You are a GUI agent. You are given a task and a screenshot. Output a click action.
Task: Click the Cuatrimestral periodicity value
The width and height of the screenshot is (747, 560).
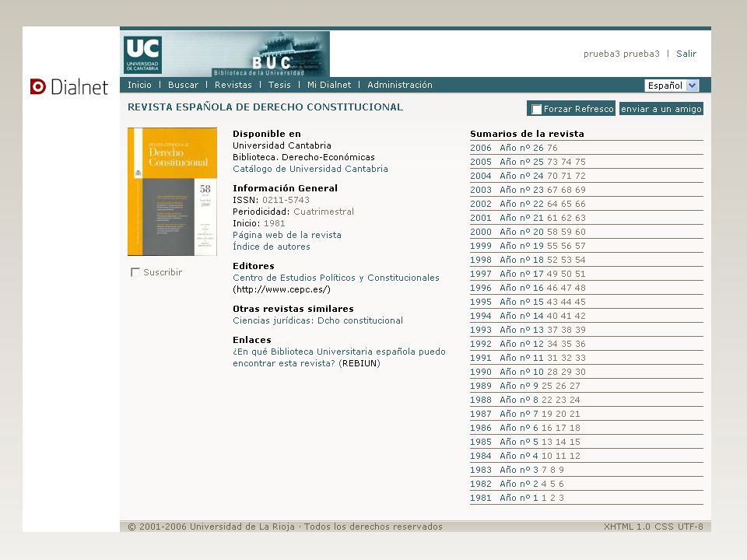click(x=324, y=212)
